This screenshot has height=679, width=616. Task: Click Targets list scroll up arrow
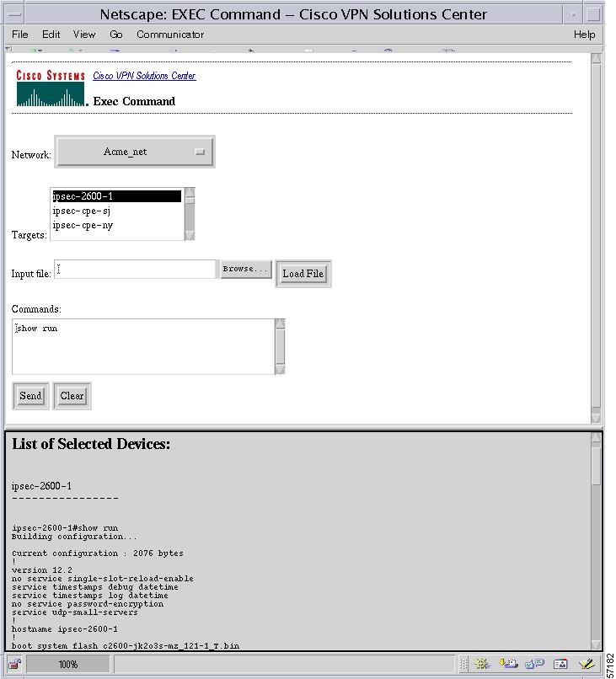coord(190,192)
